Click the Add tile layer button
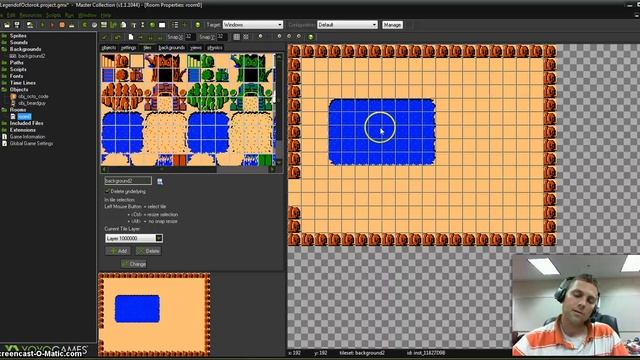This screenshot has height=360, width=640. click(118, 251)
